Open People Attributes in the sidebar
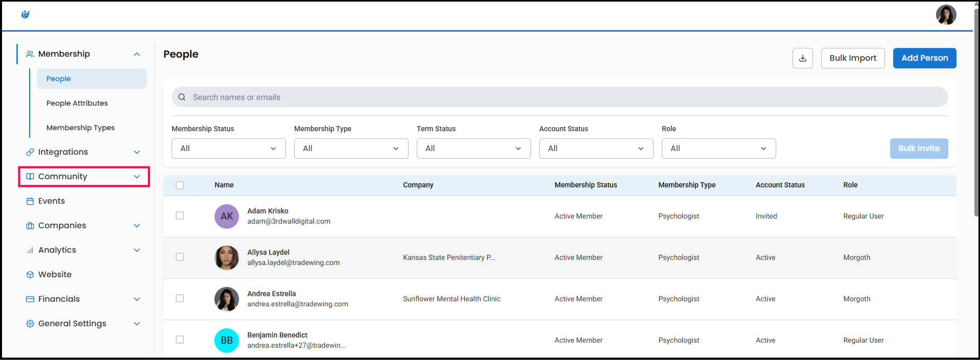Screen dimensions: 980x360 (x=77, y=103)
